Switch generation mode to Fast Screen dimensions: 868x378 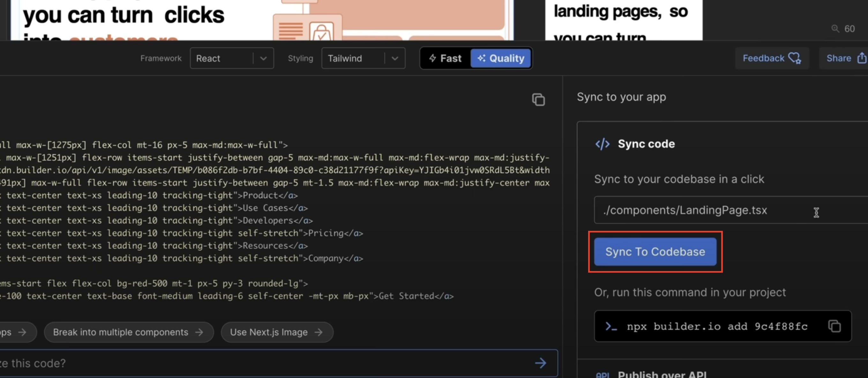click(x=445, y=58)
